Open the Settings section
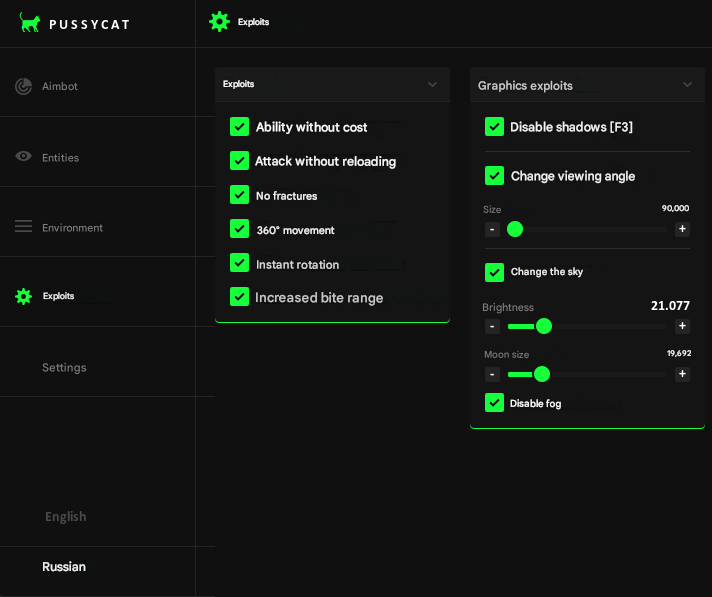 [98, 361]
